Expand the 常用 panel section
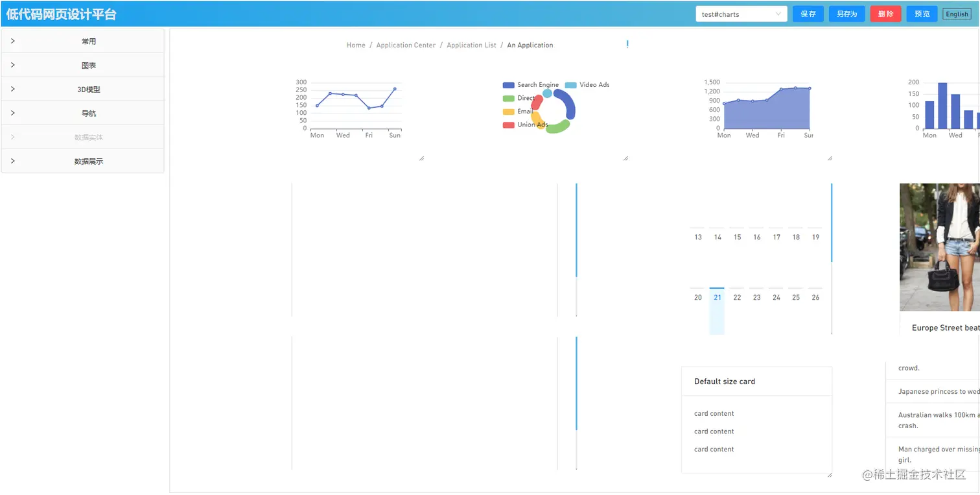 82,42
